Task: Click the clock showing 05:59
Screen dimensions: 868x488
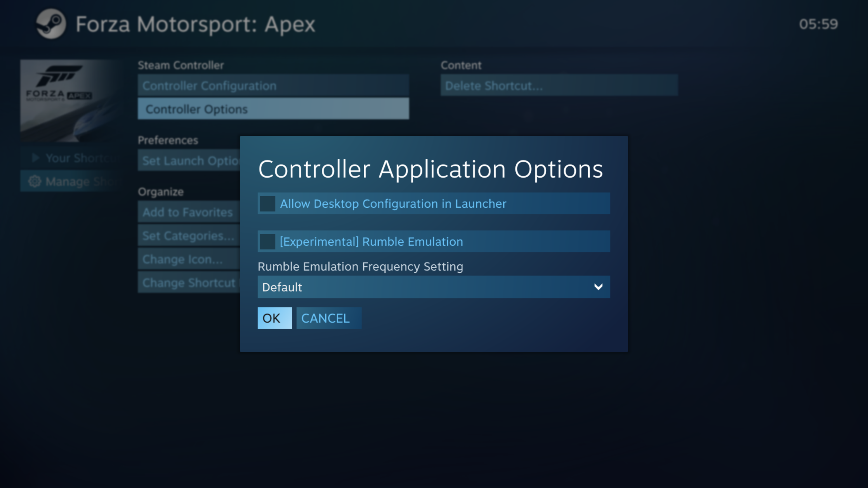Action: [818, 24]
